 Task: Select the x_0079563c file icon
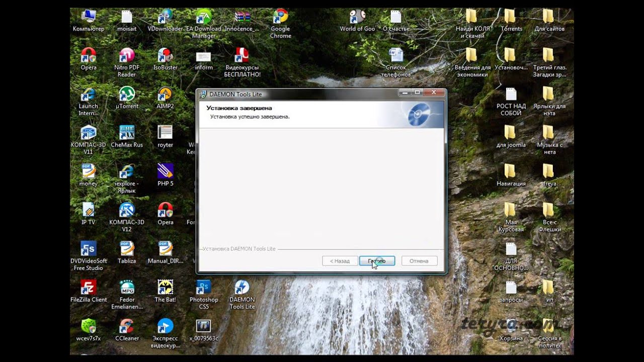pos(204,330)
